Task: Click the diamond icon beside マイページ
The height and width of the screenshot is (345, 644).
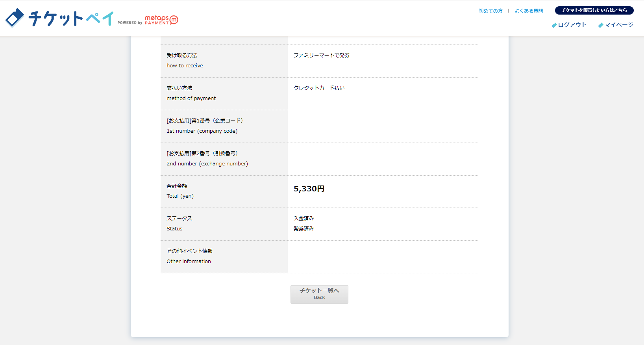Action: [x=601, y=25]
